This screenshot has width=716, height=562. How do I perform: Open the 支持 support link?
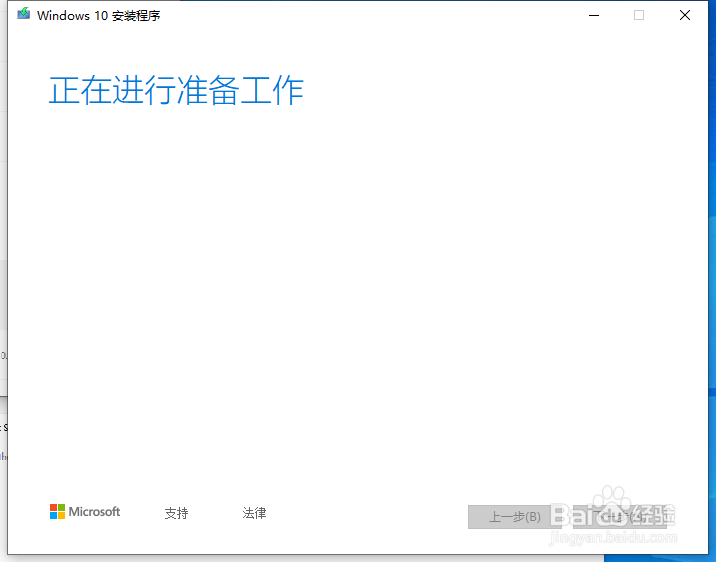176,513
